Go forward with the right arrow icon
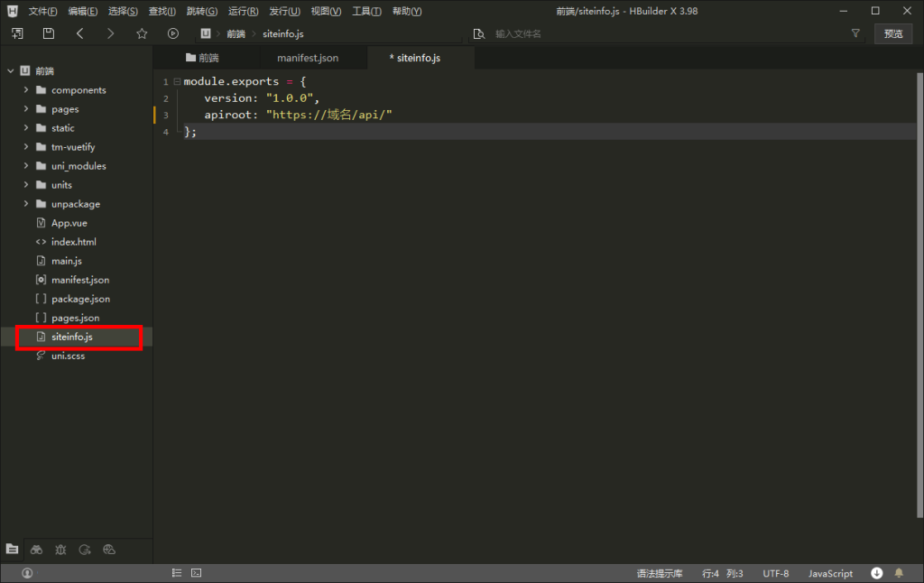The image size is (924, 583). coord(110,33)
